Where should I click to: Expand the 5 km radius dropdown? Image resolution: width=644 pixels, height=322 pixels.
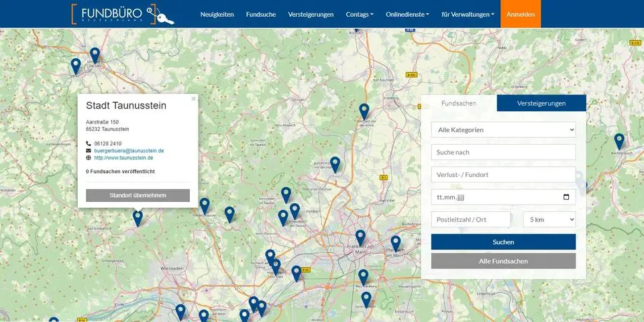click(549, 219)
